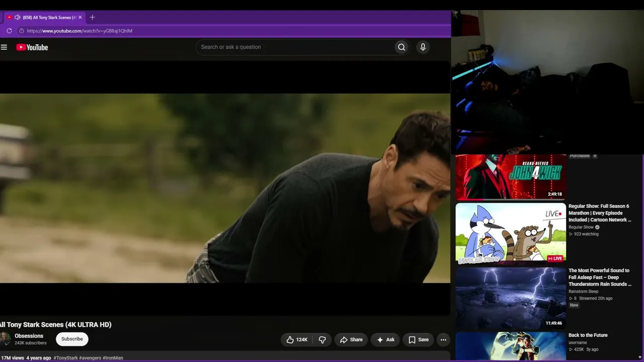Viewport: 644px width, 362px height.
Task: Save the video to a playlist
Action: [x=418, y=340]
